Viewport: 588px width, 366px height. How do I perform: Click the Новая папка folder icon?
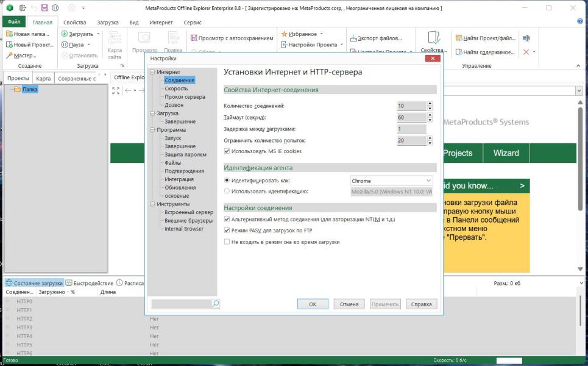click(x=9, y=34)
